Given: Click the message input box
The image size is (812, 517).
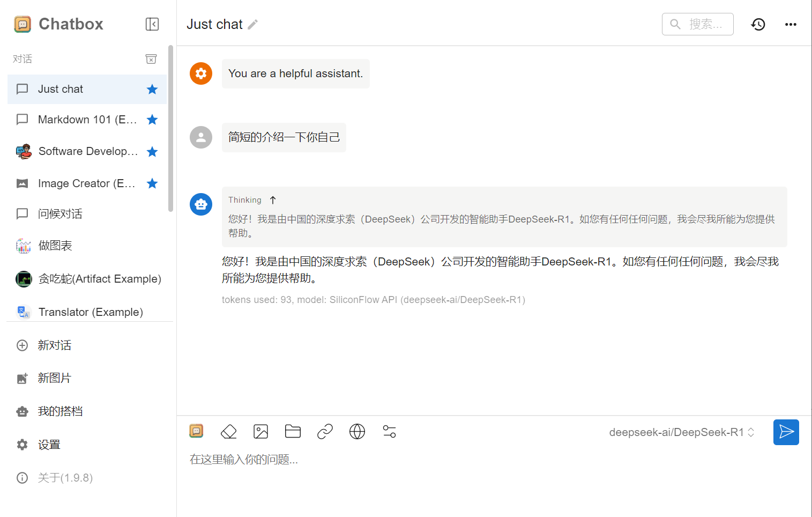Looking at the screenshot, I should pyautogui.click(x=493, y=460).
